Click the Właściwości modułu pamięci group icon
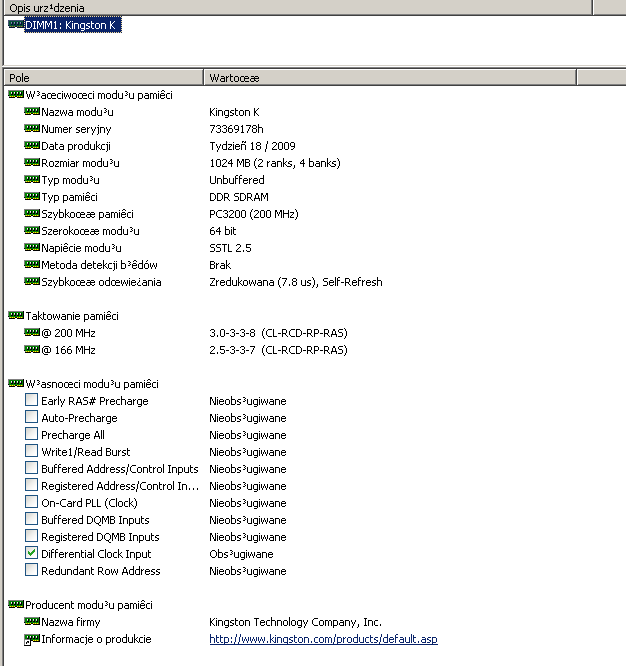Screen dimensions: 626x666 tap(16, 95)
